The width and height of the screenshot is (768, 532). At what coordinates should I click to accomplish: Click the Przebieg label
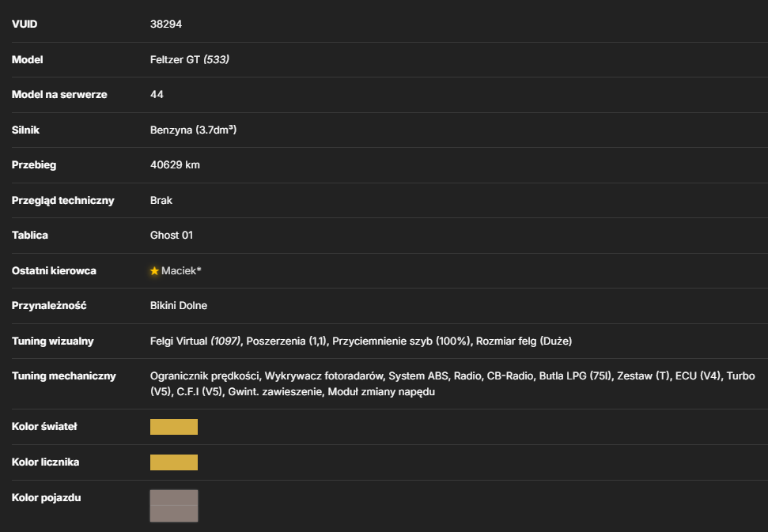pos(34,165)
